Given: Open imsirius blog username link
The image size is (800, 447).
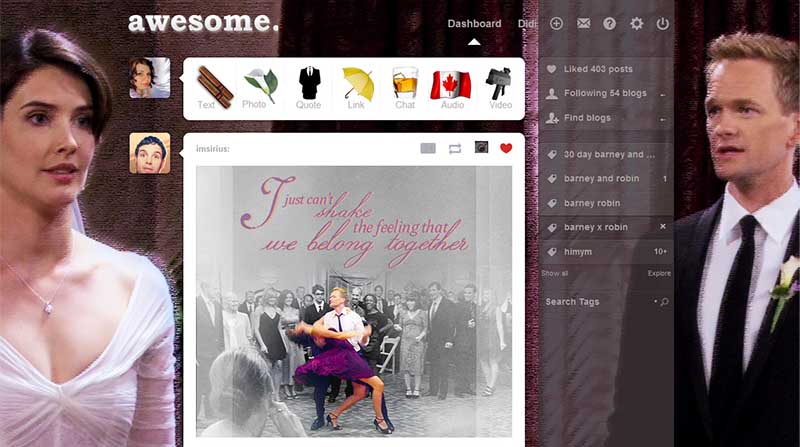Looking at the screenshot, I should click(x=213, y=148).
